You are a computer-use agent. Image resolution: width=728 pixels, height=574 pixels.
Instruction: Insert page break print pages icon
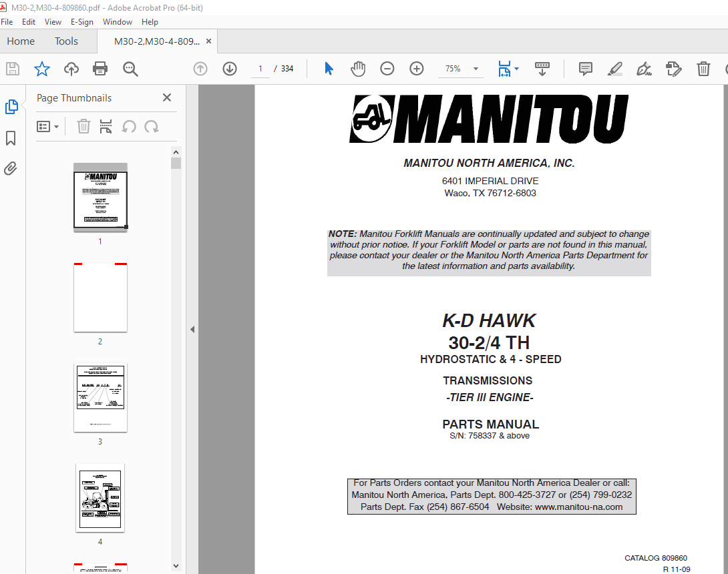click(106, 127)
